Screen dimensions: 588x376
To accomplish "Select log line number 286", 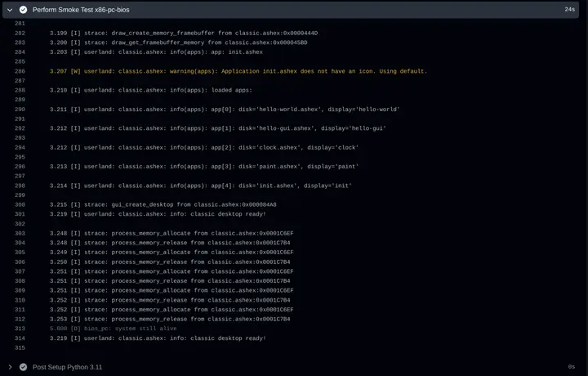I will (x=20, y=71).
